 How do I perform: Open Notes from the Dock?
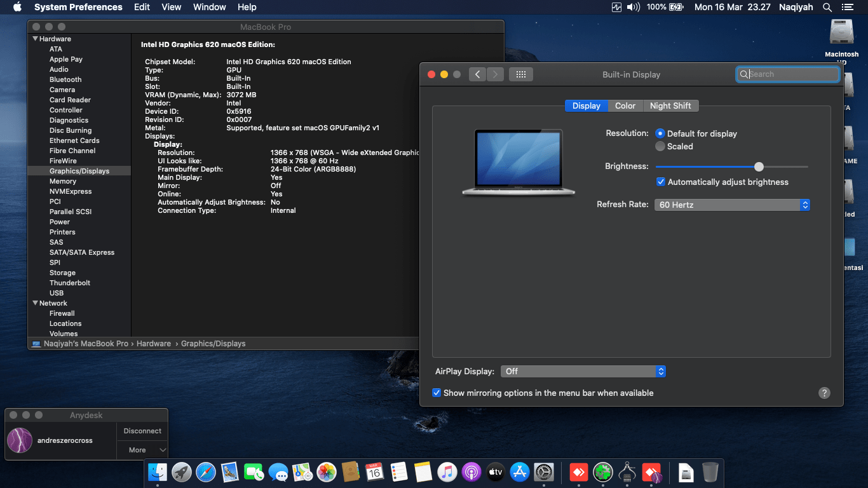point(423,472)
